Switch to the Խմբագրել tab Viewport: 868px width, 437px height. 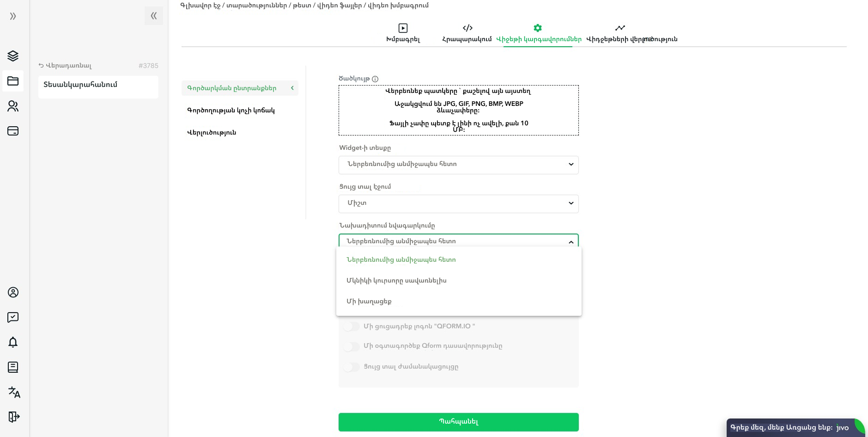tap(403, 33)
